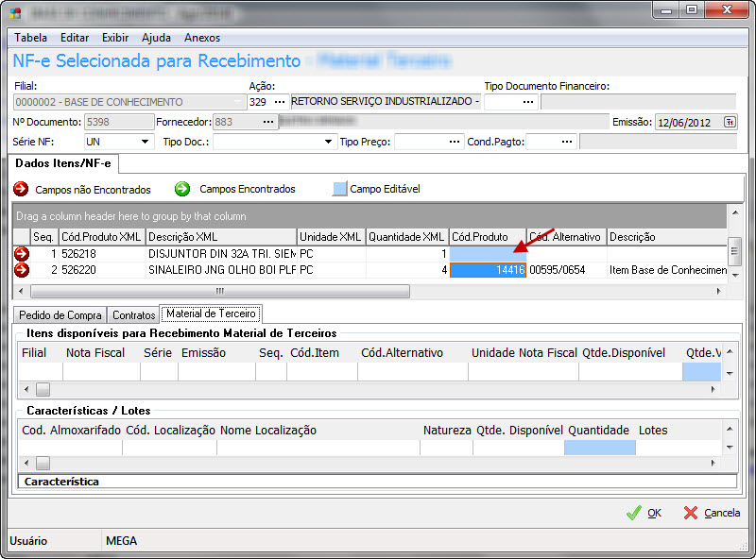
Task: Open the Tipo Preço lookup ellipsis
Action: click(x=455, y=142)
